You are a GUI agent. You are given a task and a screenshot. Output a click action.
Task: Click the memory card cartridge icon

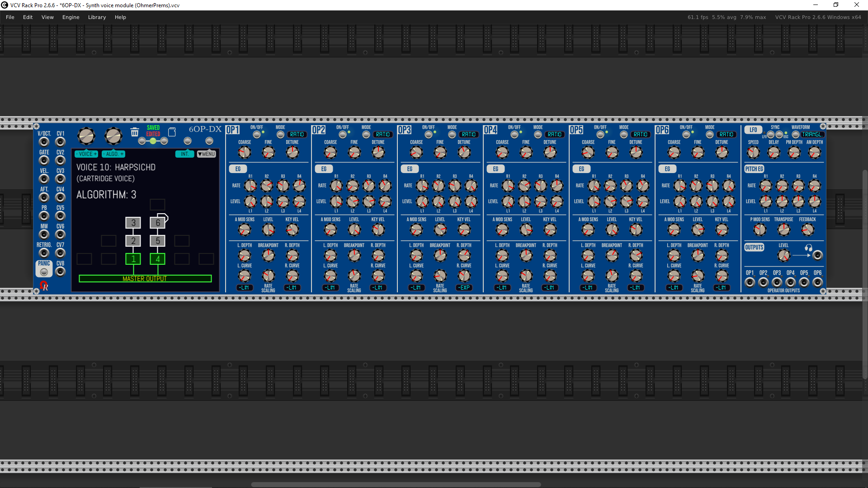pyautogui.click(x=172, y=132)
